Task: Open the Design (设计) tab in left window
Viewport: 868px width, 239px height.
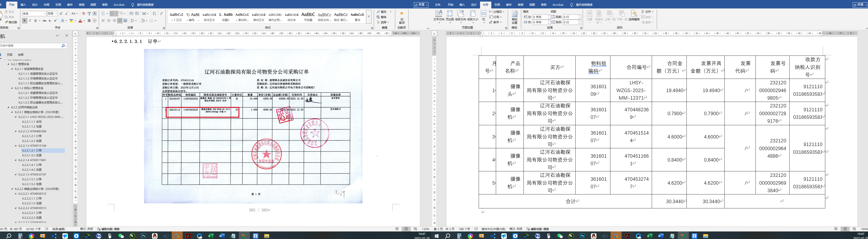Action: (x=35, y=5)
